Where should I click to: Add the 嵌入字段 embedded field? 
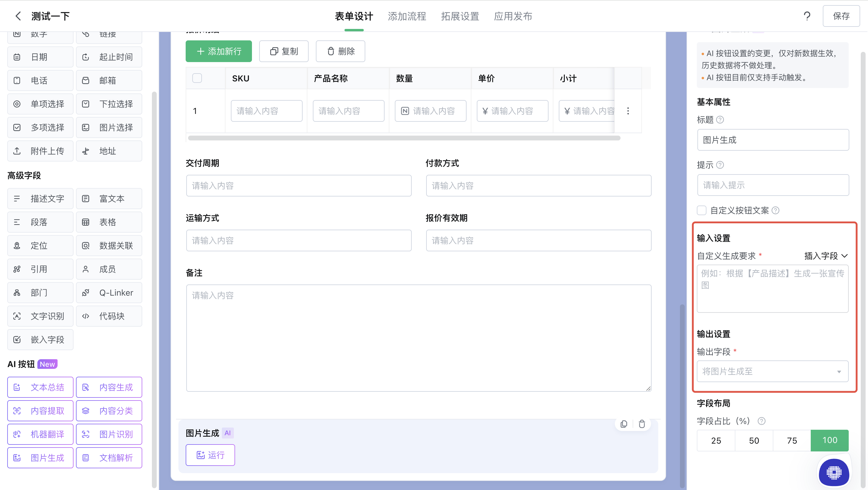(x=40, y=340)
